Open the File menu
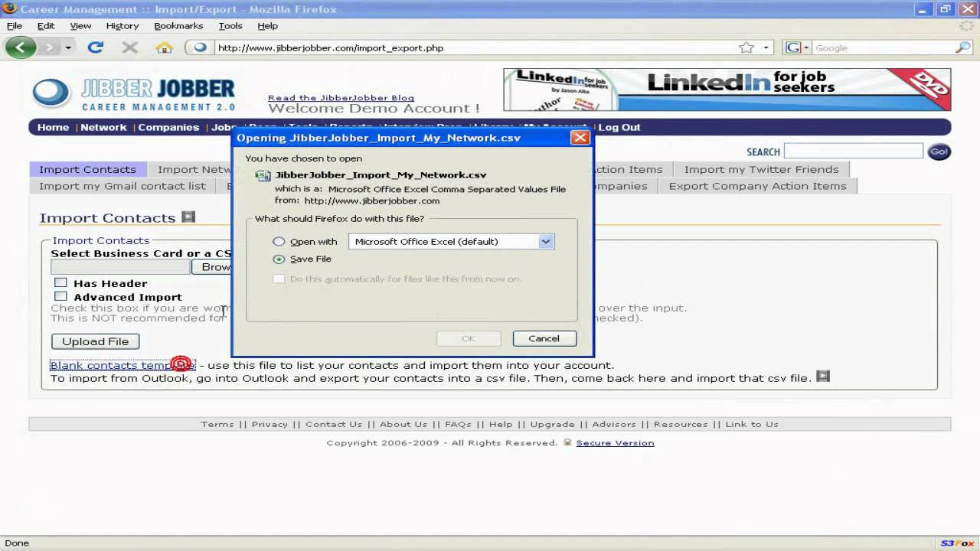 point(15,25)
